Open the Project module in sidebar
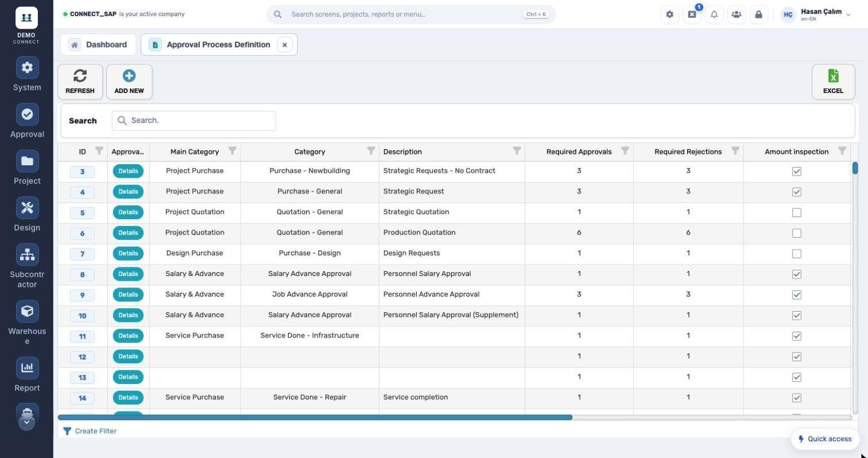This screenshot has height=458, width=868. [x=27, y=168]
